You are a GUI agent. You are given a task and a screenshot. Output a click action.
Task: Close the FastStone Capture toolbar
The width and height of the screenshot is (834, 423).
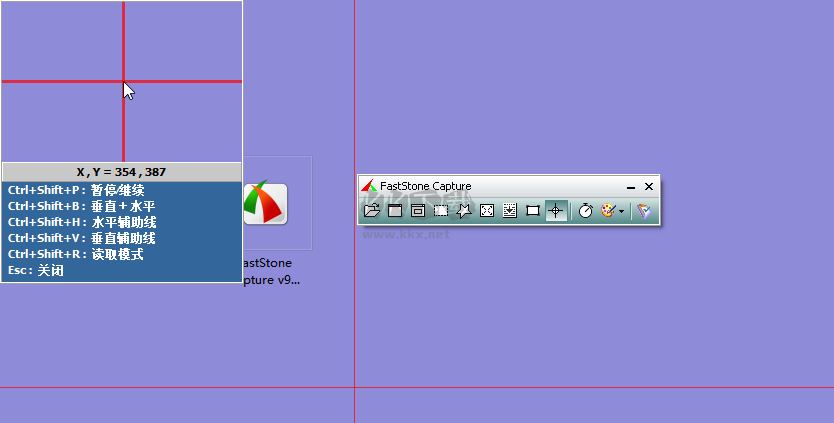click(649, 186)
